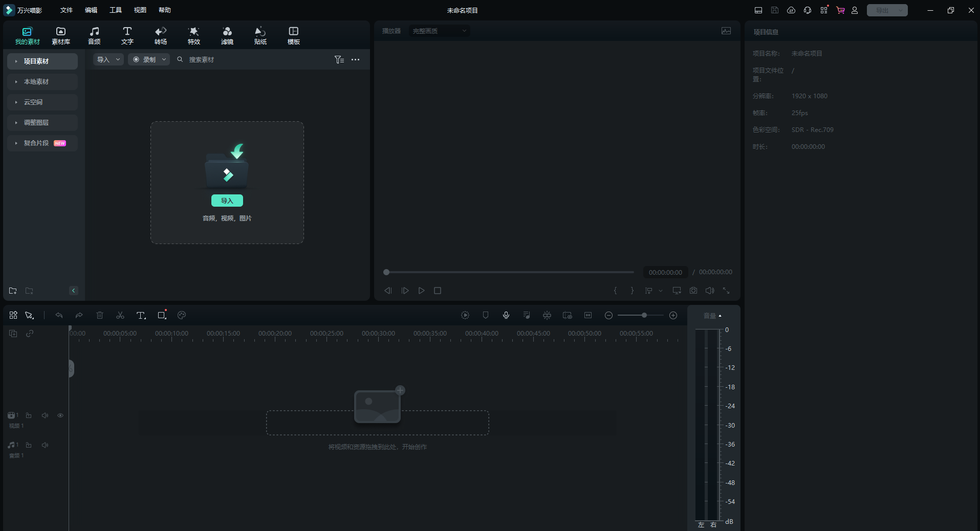Screen dimensions: 980x531
Task: Mute audio track 1
Action: [45, 445]
